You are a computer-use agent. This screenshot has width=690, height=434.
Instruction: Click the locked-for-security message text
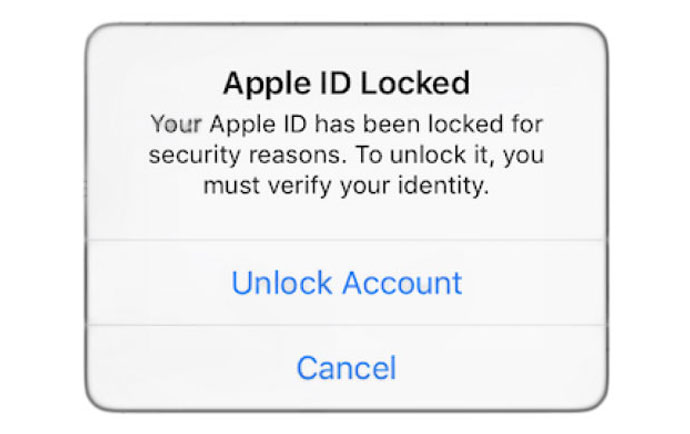(x=346, y=155)
